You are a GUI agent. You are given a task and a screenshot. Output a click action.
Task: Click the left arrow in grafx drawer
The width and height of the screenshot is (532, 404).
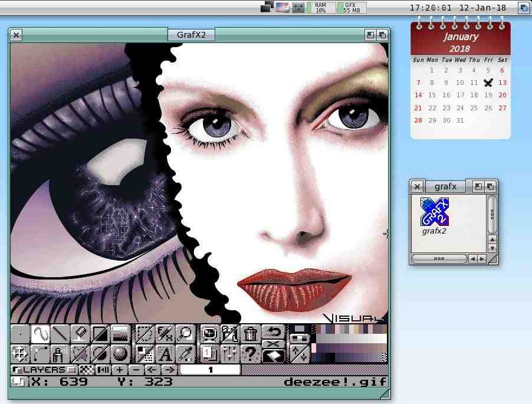472,259
